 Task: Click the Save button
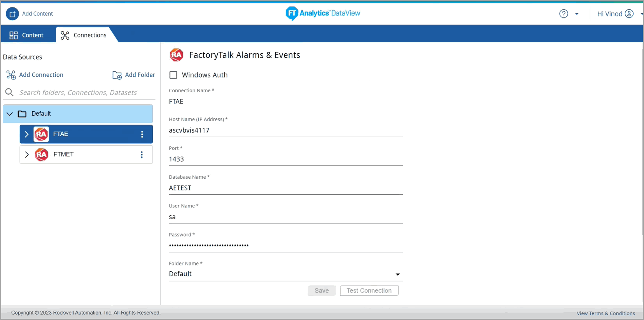tap(321, 291)
